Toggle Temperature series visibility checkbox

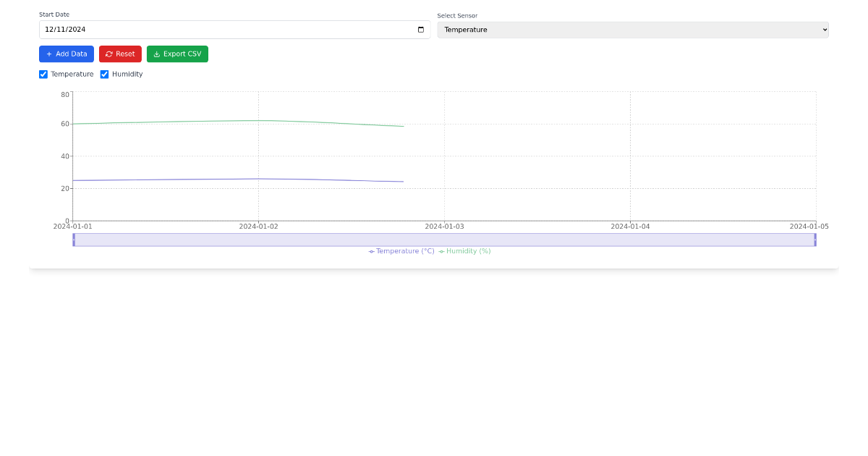(x=43, y=74)
